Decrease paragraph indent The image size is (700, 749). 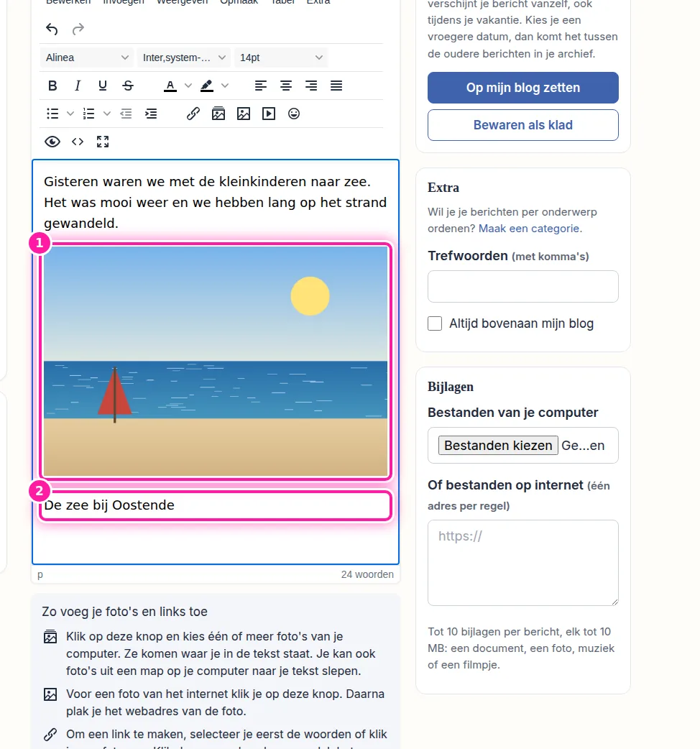tap(126, 114)
